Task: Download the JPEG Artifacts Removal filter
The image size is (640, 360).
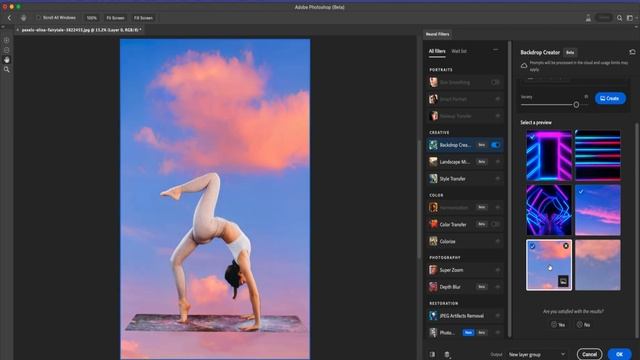Action: (x=498, y=316)
